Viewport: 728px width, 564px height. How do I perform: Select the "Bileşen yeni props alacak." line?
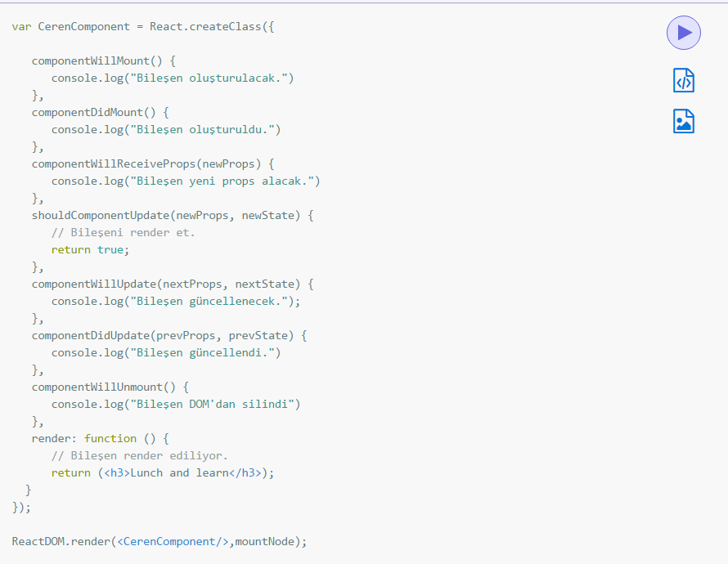click(x=186, y=181)
